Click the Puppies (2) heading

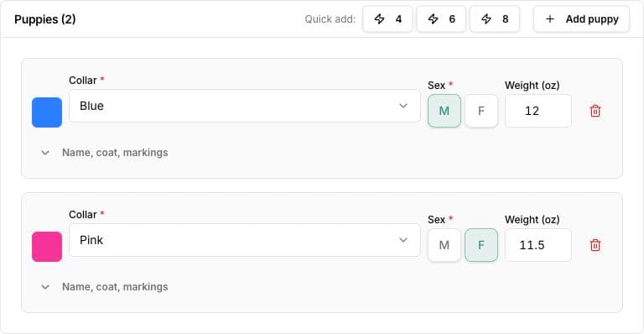tap(44, 19)
